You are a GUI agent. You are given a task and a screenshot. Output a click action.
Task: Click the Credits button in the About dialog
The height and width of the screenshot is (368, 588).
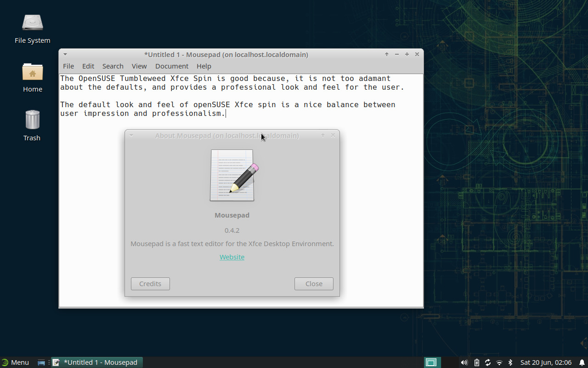[x=150, y=283]
